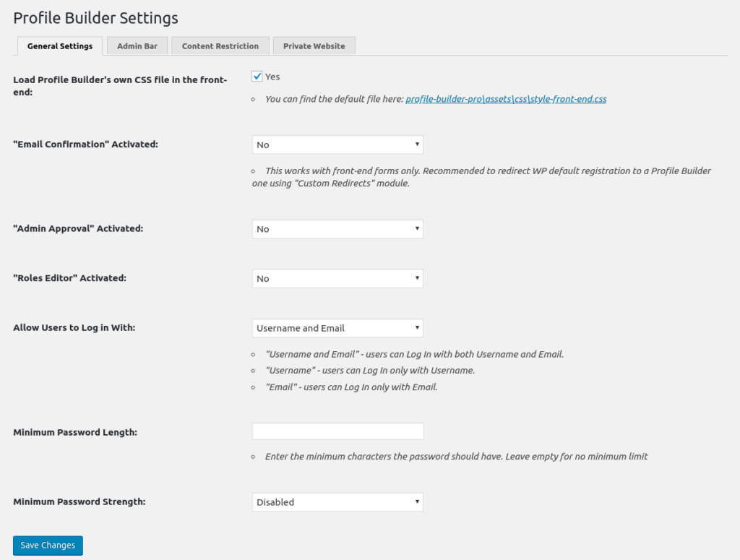740x560 pixels.
Task: Click the 'Minimum Password Length:' label
Action: point(75,432)
